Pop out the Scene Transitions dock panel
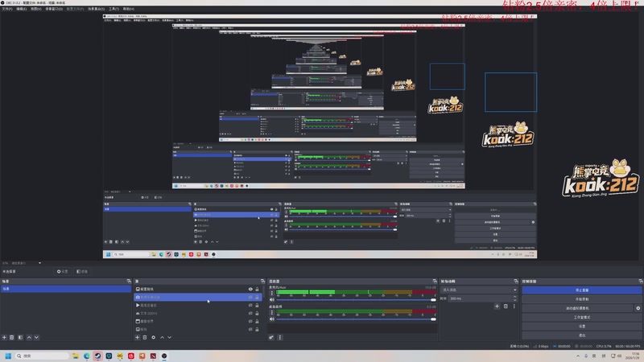 516,281
